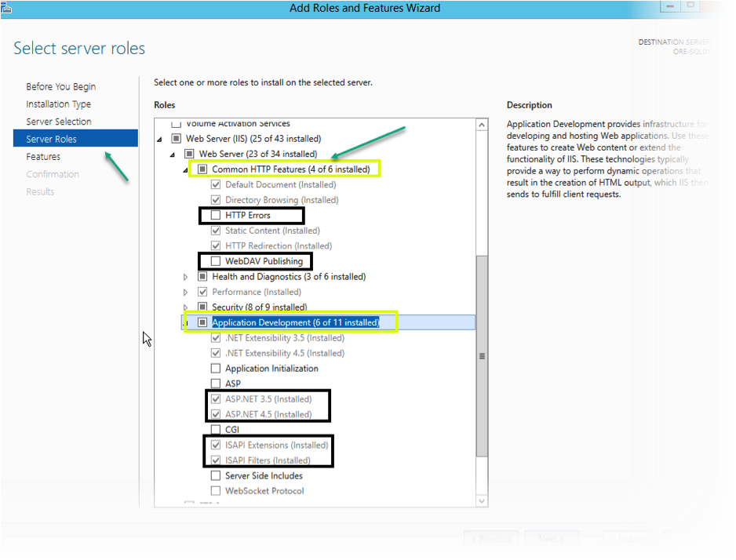Screen dimensions: 736x560
Task: Toggle the Common HTTP Features checkbox
Action: 202,169
